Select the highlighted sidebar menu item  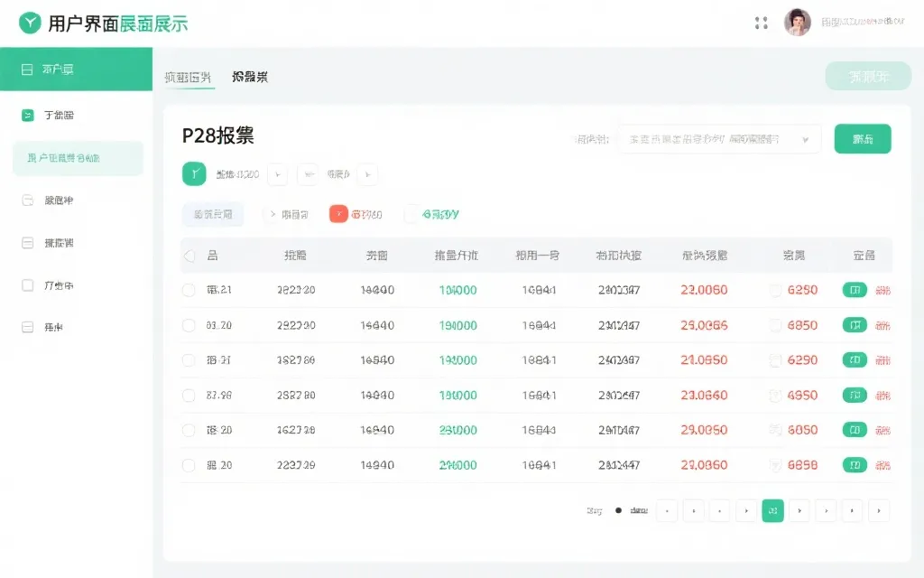click(77, 157)
